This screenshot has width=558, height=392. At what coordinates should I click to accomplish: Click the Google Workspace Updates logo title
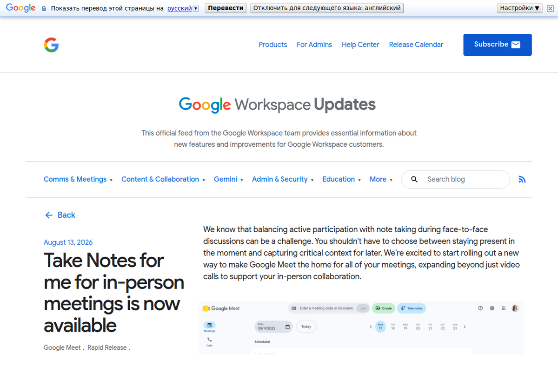coord(277,105)
